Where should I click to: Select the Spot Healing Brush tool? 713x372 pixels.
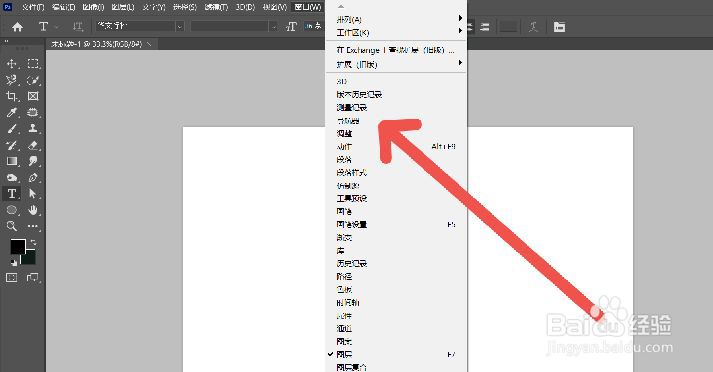pos(33,112)
